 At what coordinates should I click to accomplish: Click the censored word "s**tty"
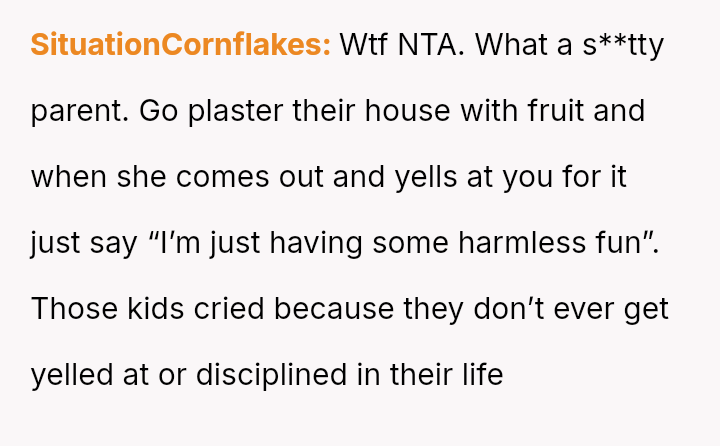coord(623,45)
